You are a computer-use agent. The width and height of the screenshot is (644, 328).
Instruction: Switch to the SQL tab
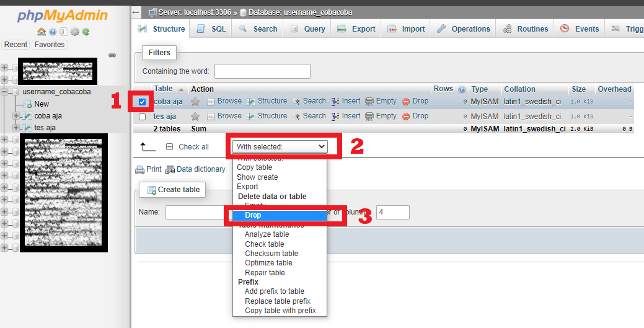(x=211, y=29)
